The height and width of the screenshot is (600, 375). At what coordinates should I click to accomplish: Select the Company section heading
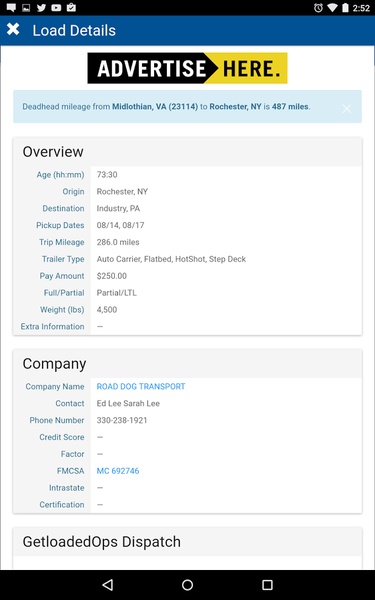[54, 364]
